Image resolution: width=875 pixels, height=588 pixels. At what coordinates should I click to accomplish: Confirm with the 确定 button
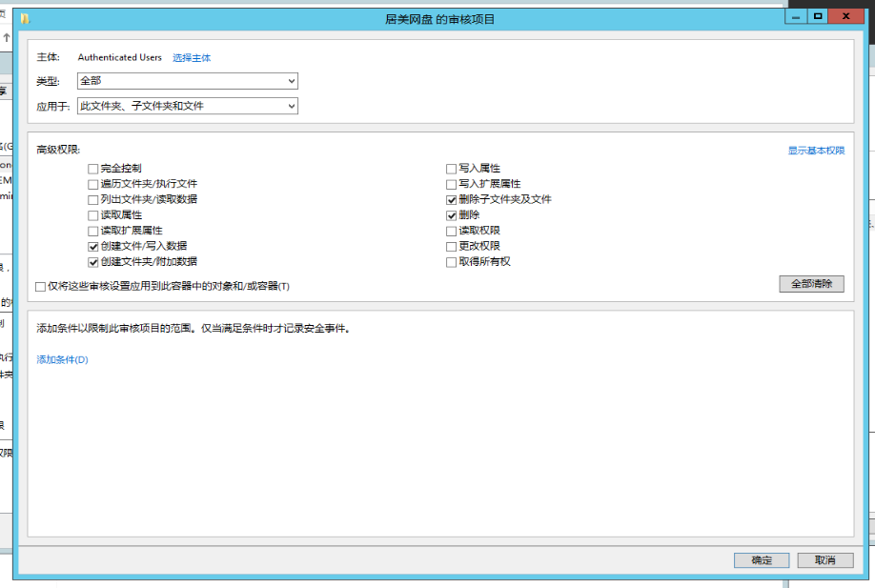click(762, 560)
